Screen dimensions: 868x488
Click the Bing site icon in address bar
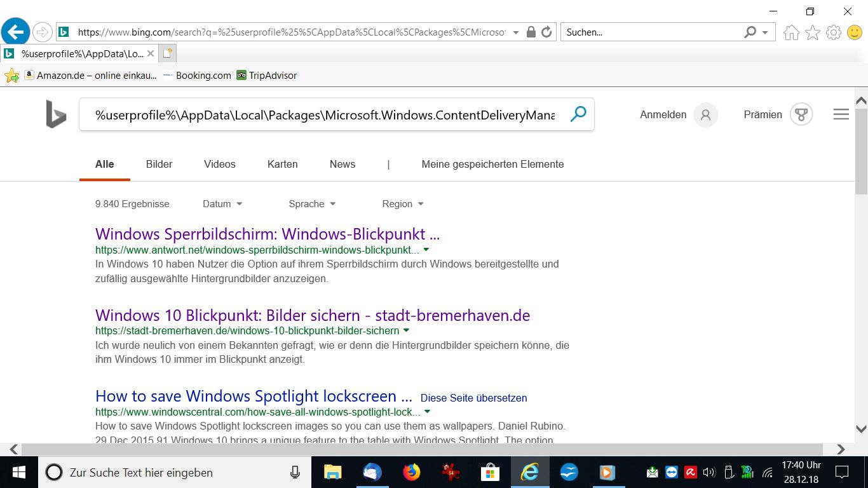(64, 32)
